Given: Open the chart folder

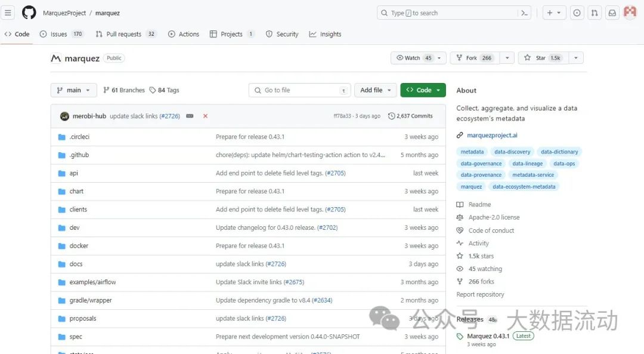Looking at the screenshot, I should [x=76, y=191].
